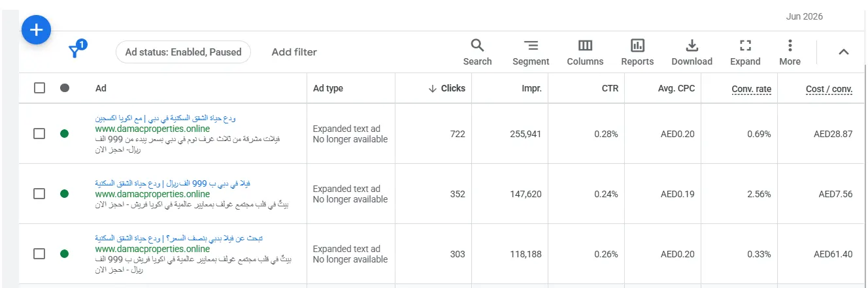
Task: Sort by the Clicks column header
Action: pos(447,88)
